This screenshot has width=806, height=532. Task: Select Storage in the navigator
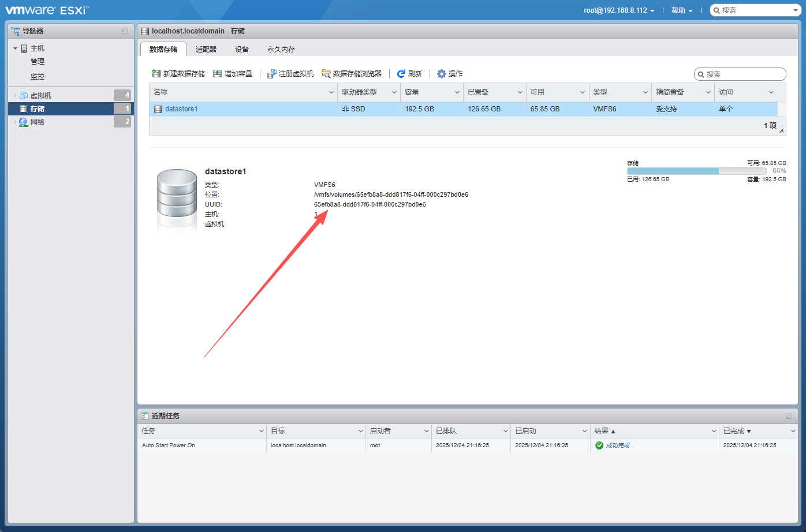coord(71,109)
